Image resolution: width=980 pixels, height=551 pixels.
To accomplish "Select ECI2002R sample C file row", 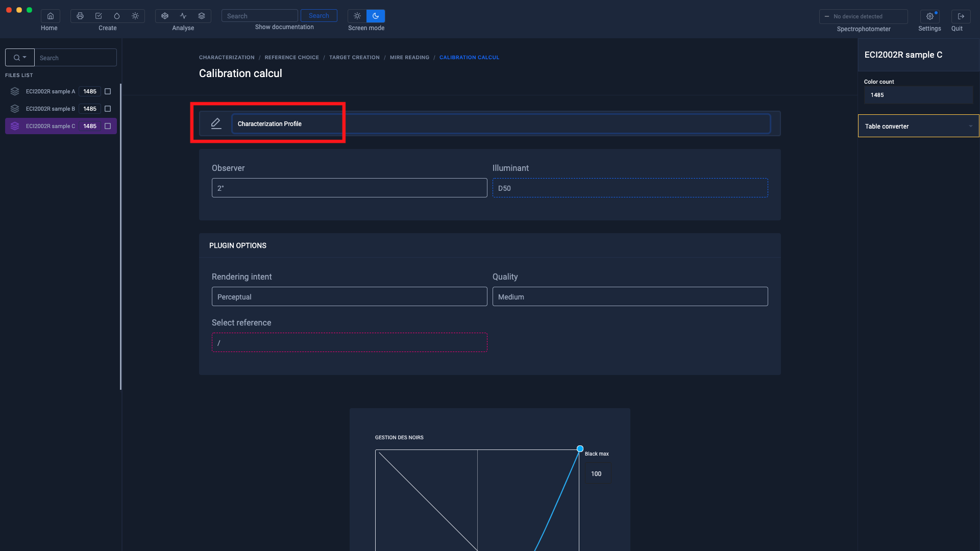I will (x=61, y=126).
